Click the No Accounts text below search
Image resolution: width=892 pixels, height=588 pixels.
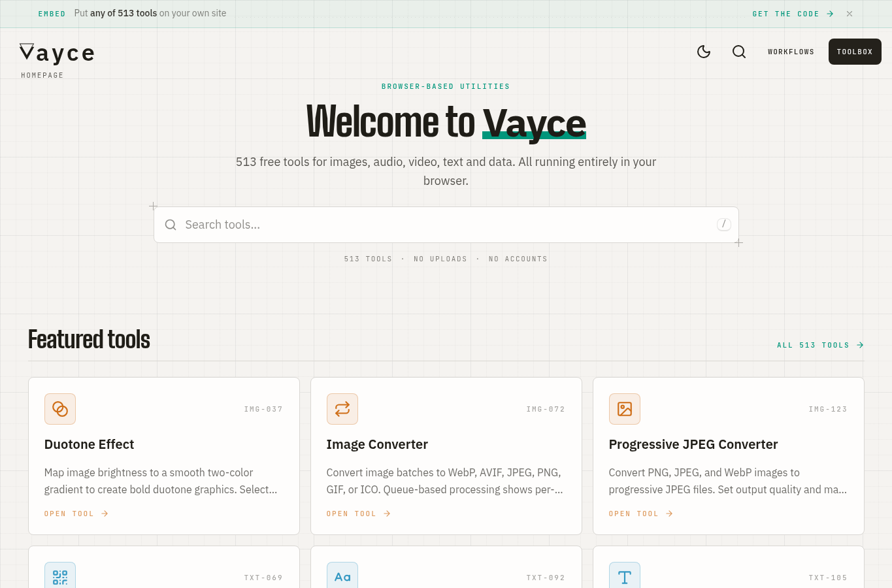(x=518, y=259)
